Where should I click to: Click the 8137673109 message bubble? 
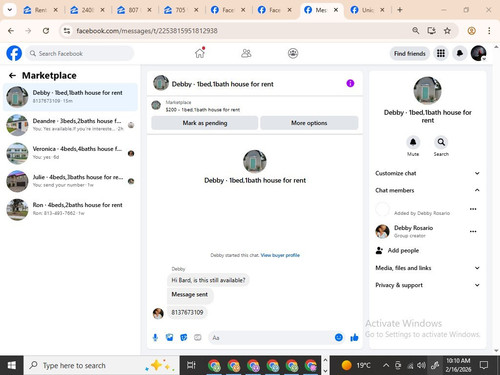point(187,312)
